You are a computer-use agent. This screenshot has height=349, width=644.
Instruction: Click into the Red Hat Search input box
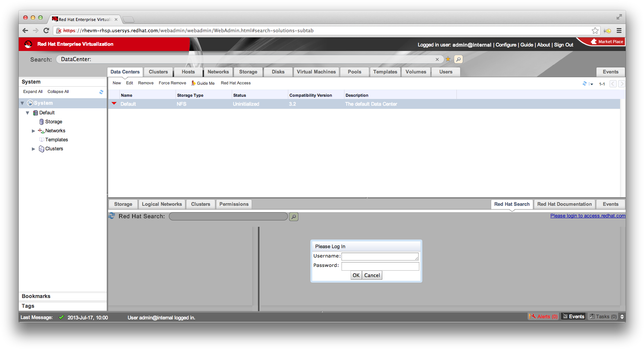click(228, 217)
